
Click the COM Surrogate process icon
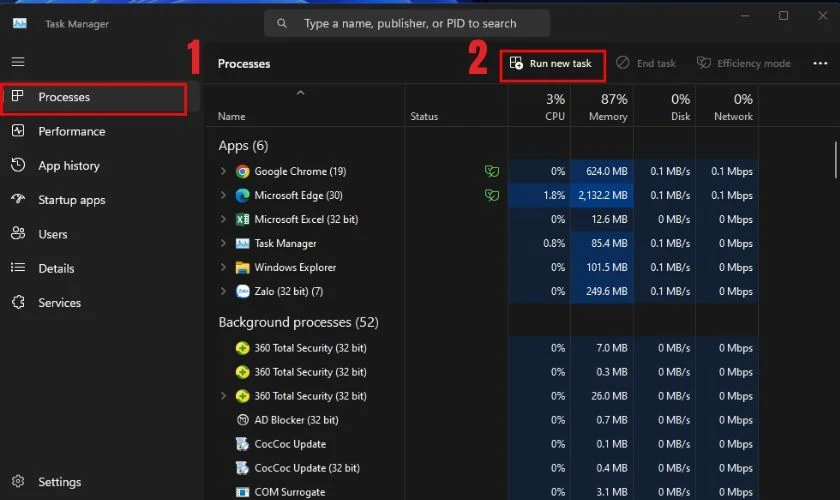[243, 492]
